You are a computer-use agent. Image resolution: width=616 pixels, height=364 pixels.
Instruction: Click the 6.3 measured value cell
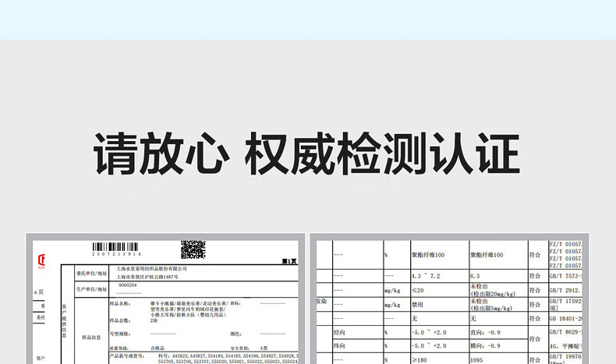[475, 275]
